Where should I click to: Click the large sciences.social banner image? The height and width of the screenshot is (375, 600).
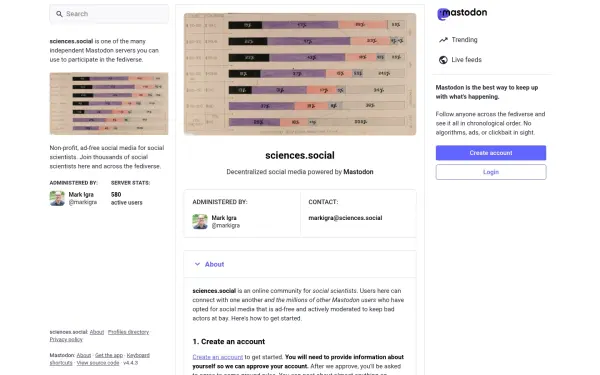(300, 74)
